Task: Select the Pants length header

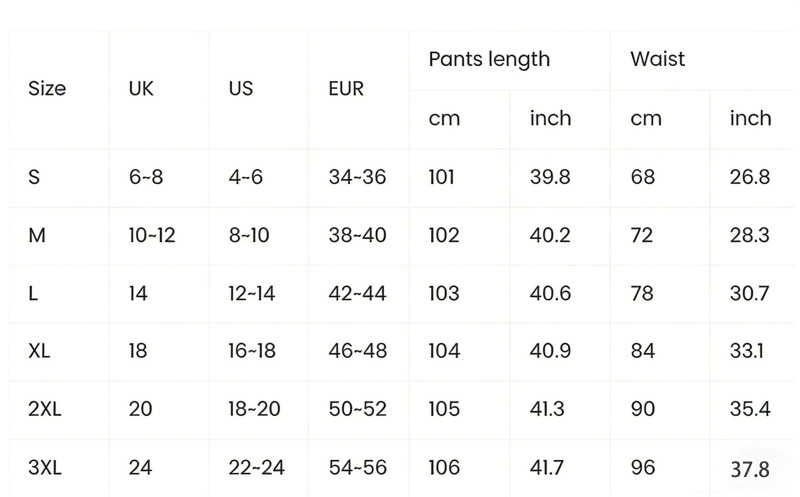Action: point(489,59)
